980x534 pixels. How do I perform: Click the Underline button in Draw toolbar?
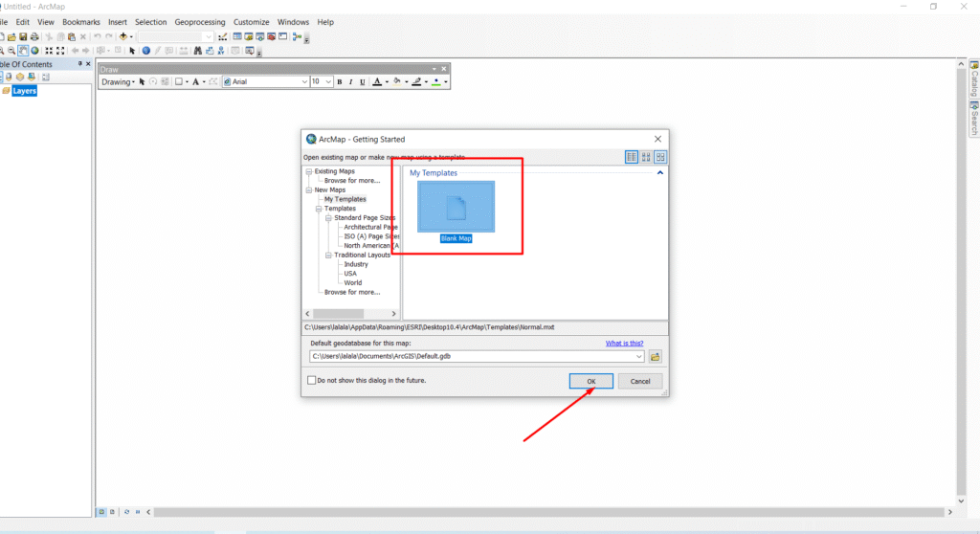363,82
